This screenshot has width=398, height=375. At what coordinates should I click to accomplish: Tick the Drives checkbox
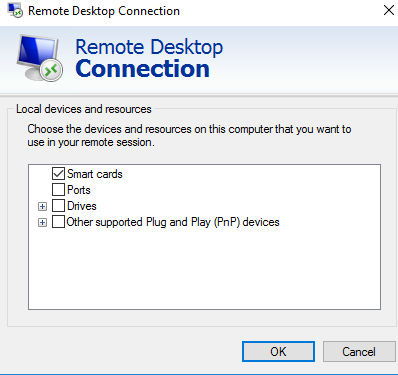click(58, 206)
